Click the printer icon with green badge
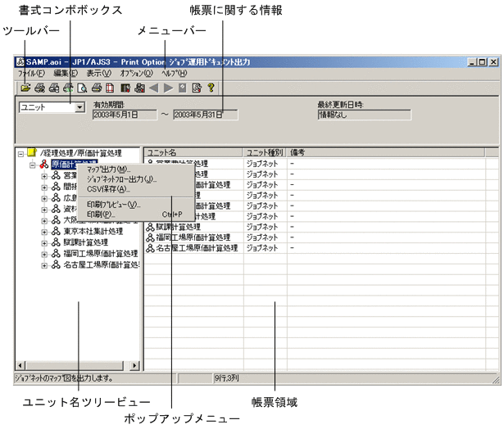This screenshot has width=504, height=429. click(x=68, y=88)
